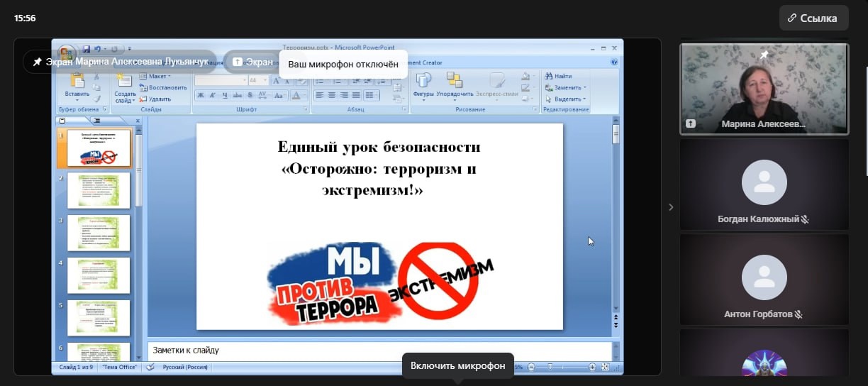This screenshot has height=386, width=868.
Task: Open the font name combo box
Action: tap(221, 80)
